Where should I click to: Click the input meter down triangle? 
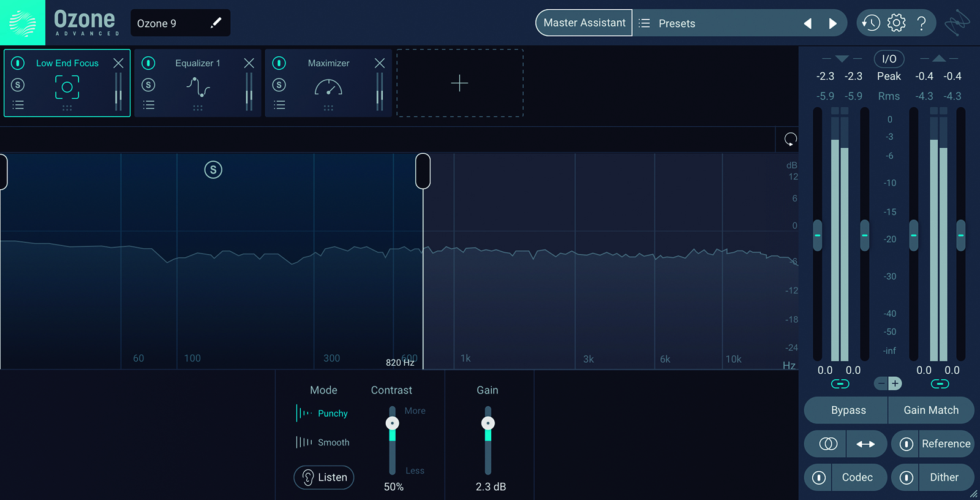(842, 59)
